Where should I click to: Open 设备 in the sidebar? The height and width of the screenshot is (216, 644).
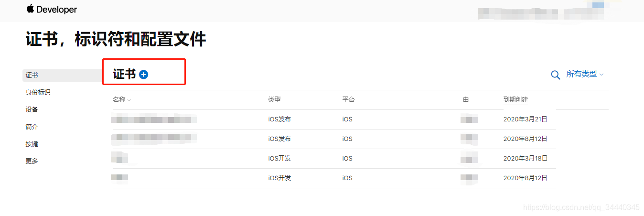[x=32, y=109]
